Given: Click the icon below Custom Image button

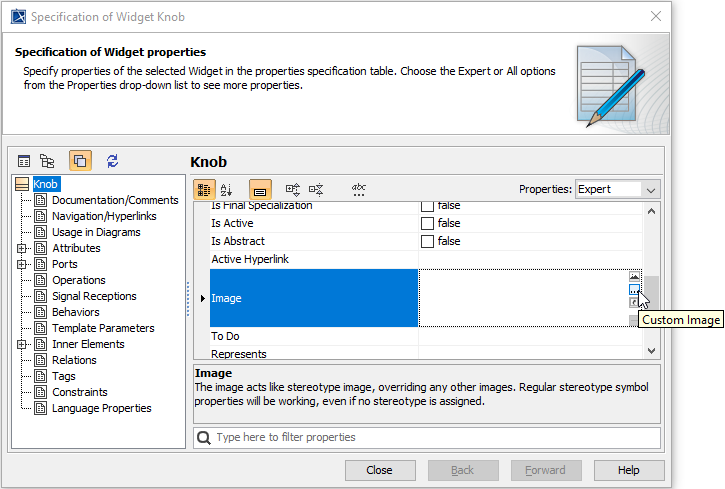Looking at the screenshot, I should point(633,302).
